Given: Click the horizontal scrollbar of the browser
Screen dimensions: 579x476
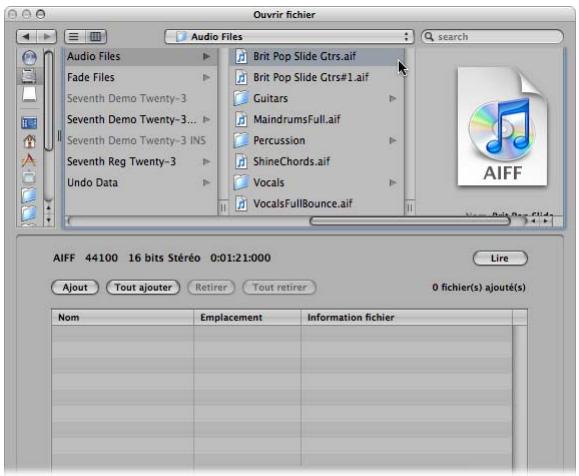Looking at the screenshot, I should [x=410, y=221].
